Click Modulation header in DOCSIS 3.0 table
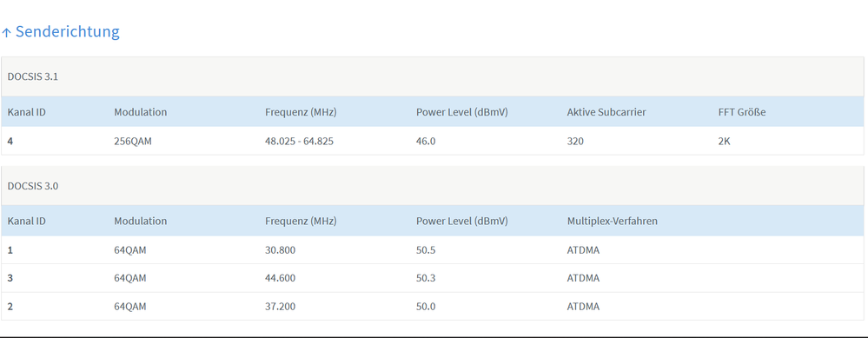The image size is (868, 338). click(141, 221)
